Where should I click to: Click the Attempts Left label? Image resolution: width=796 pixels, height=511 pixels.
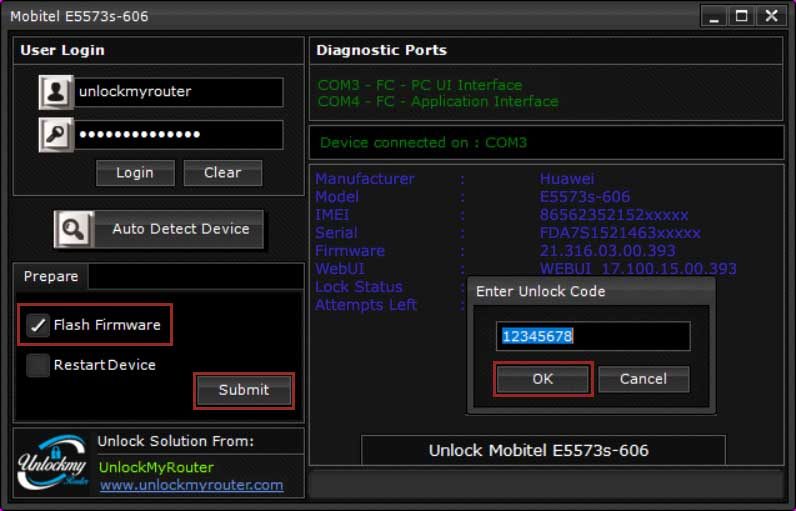tap(366, 305)
